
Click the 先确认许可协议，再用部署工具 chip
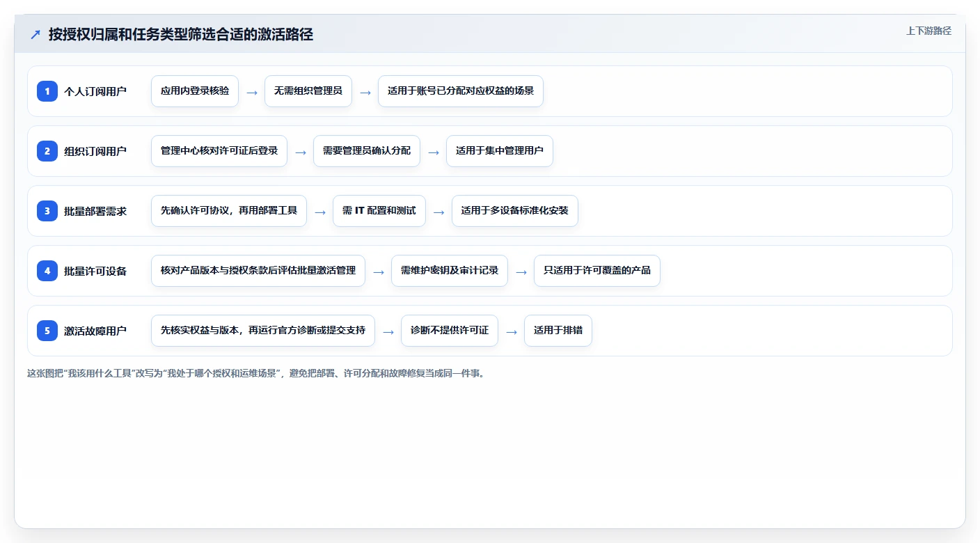pyautogui.click(x=229, y=211)
